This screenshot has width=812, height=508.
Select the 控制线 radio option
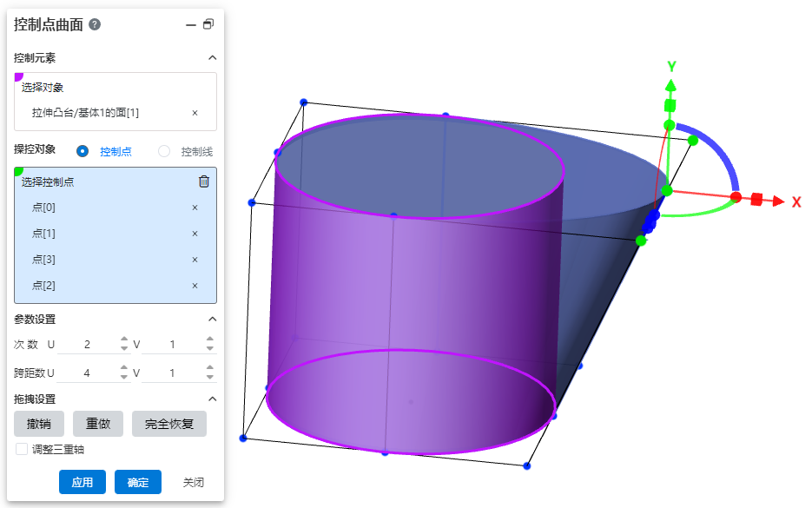pos(164,151)
